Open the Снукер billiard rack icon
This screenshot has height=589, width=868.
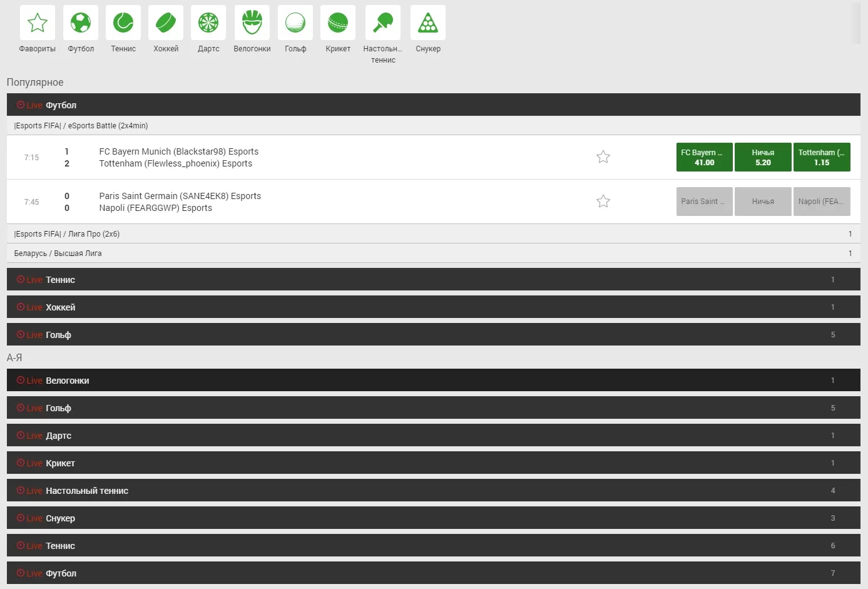tap(428, 23)
